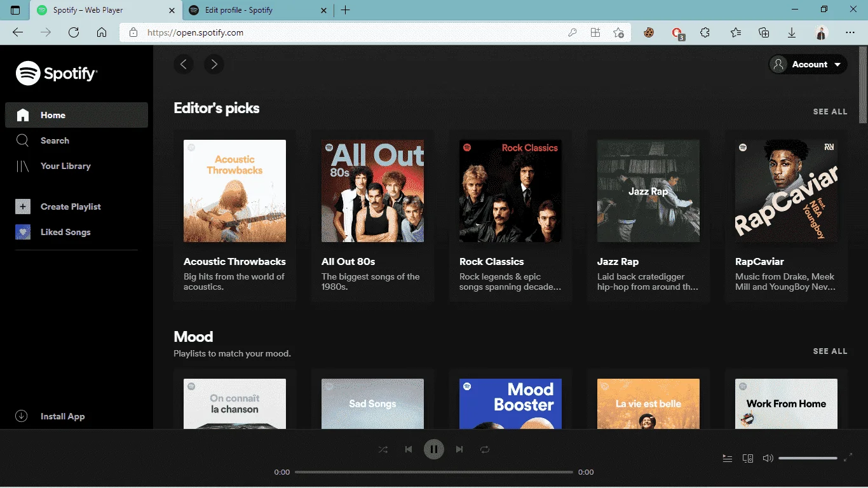Click the All Out 80s title text

tap(348, 261)
